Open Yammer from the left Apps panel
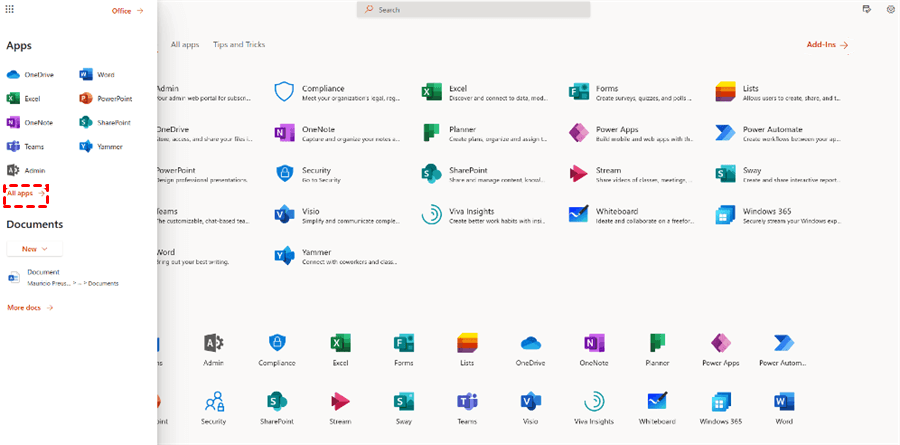The width and height of the screenshot is (900, 445). tap(101, 146)
